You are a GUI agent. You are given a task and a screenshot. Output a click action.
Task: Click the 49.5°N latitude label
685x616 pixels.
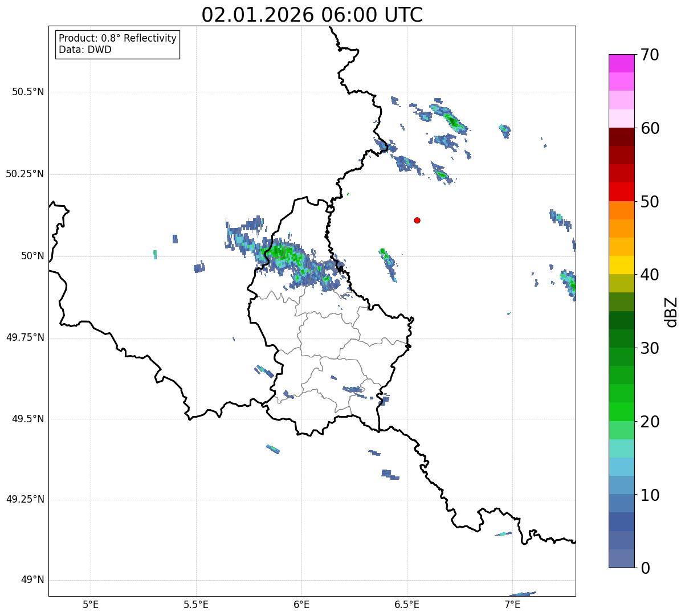pyautogui.click(x=28, y=419)
